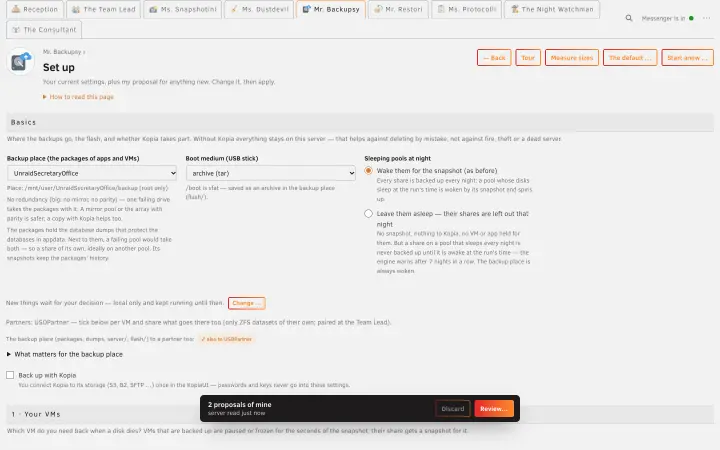Click the Mr. Backupsy tab icon

[306, 9]
